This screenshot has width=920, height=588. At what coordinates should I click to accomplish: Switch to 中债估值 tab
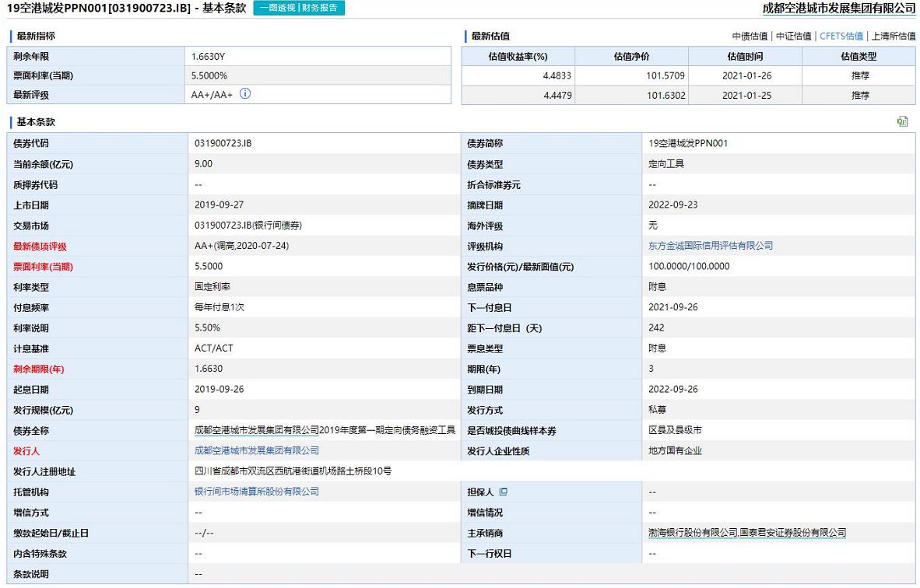click(x=750, y=37)
